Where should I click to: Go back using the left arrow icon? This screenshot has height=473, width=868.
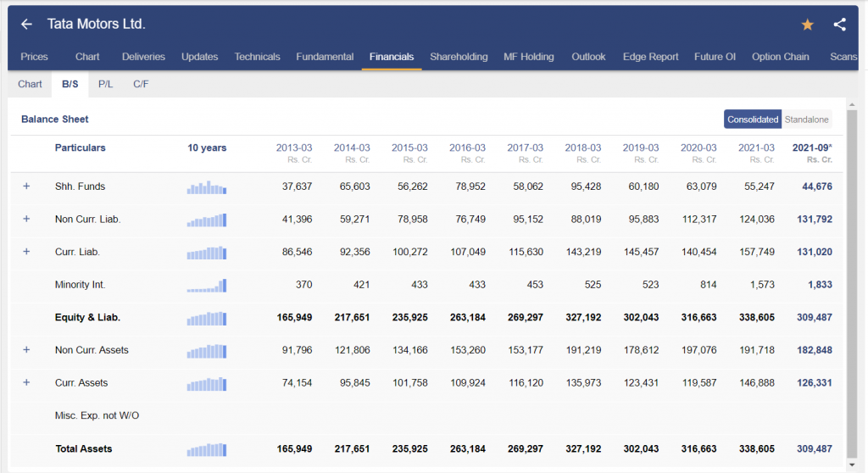(x=26, y=25)
